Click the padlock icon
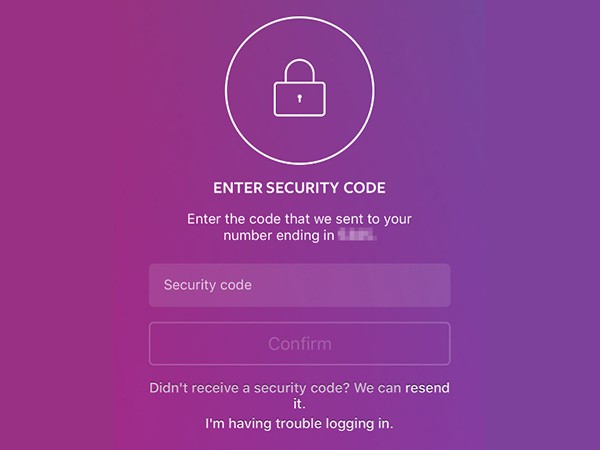 point(300,88)
